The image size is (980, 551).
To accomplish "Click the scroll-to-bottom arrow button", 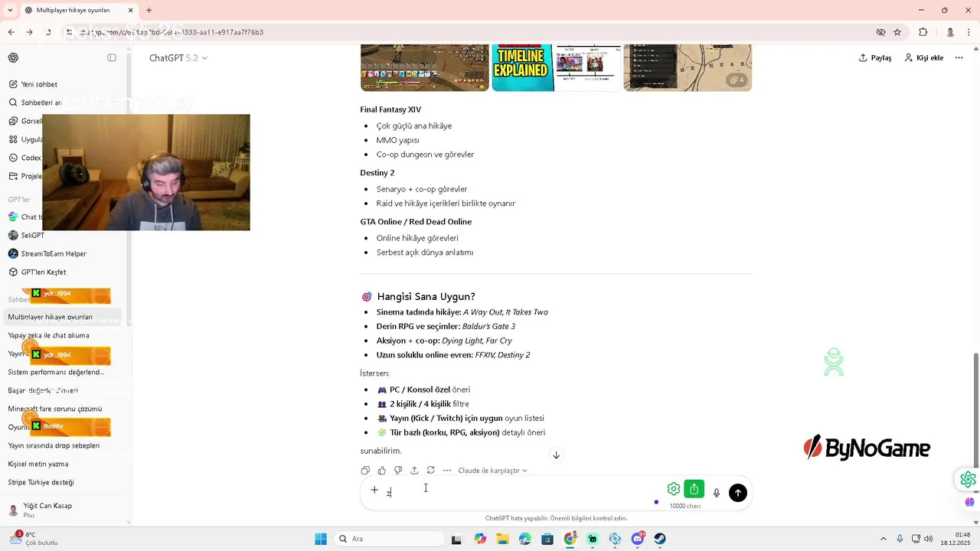I will [x=557, y=455].
